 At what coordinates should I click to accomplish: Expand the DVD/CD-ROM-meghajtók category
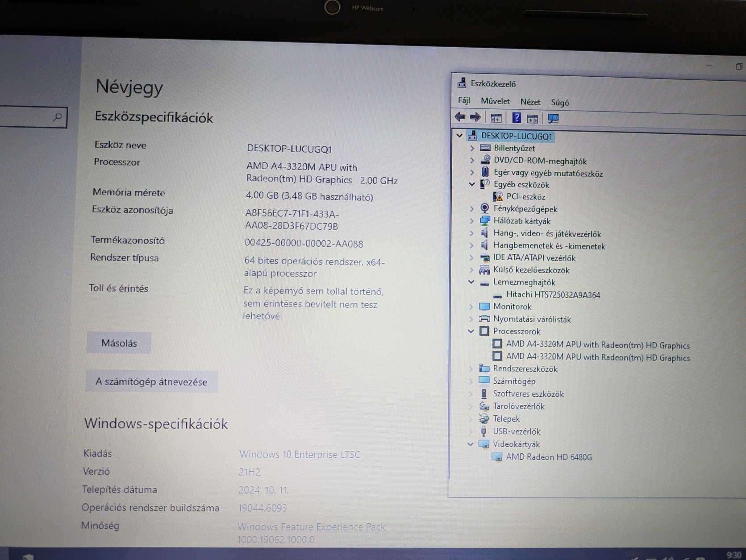click(472, 160)
